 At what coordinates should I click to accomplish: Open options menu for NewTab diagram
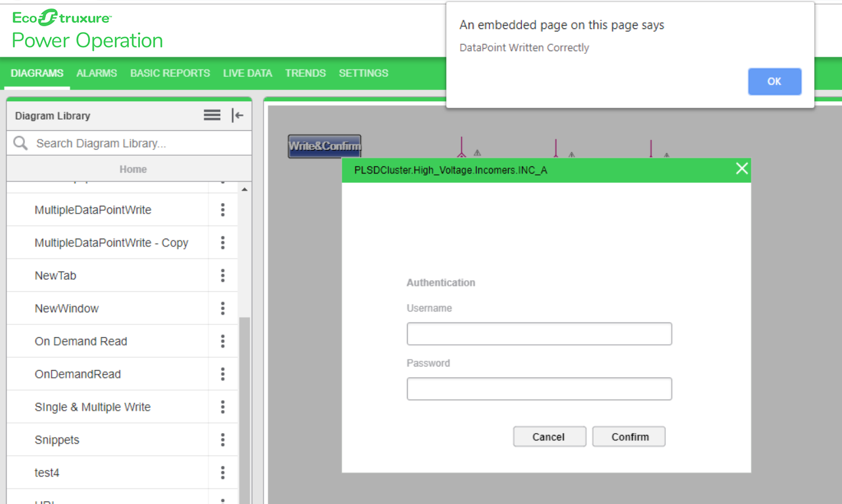click(x=223, y=276)
